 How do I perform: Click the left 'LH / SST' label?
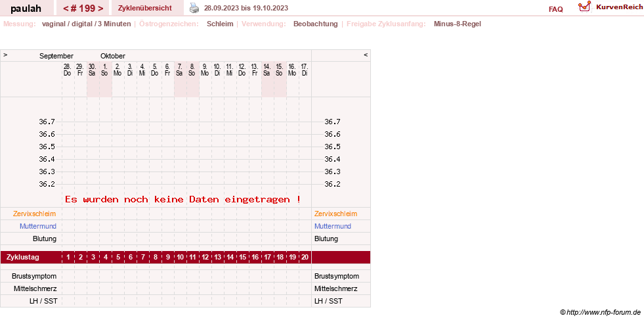point(43,301)
